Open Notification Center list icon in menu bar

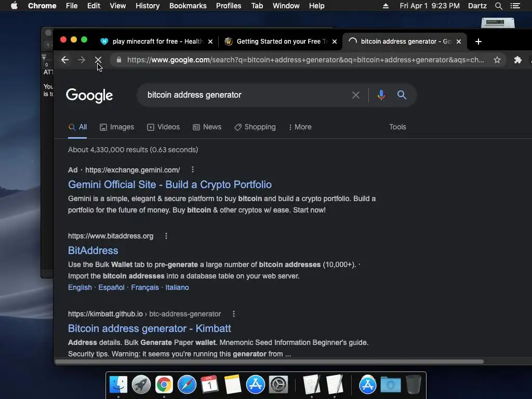(x=515, y=6)
